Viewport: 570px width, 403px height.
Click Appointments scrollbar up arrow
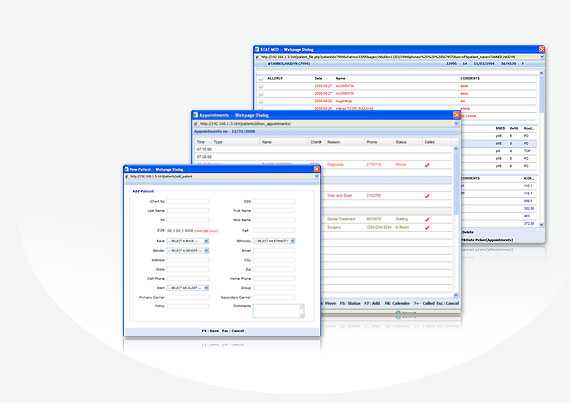click(456, 148)
